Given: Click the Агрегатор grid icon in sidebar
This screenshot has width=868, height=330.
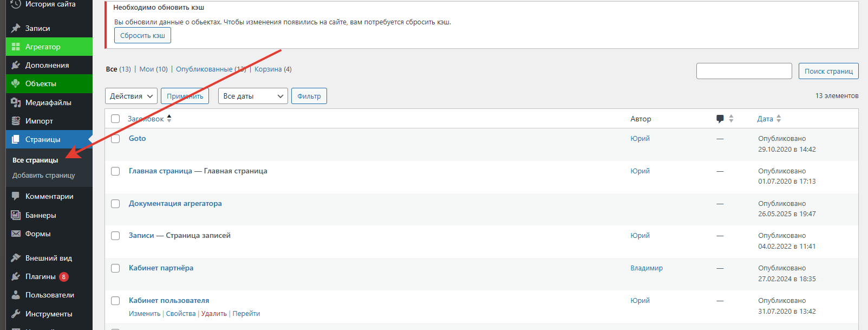Looking at the screenshot, I should pos(16,47).
